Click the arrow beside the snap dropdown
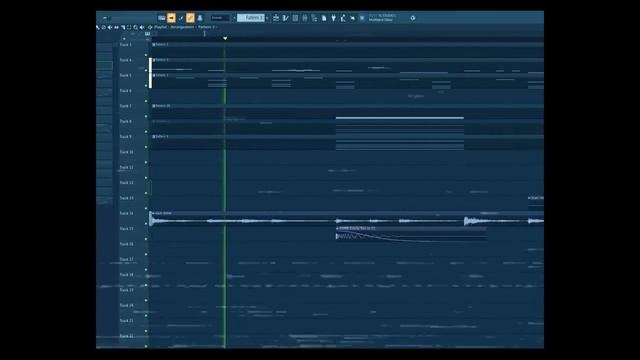The width and height of the screenshot is (640, 360). 234,18
